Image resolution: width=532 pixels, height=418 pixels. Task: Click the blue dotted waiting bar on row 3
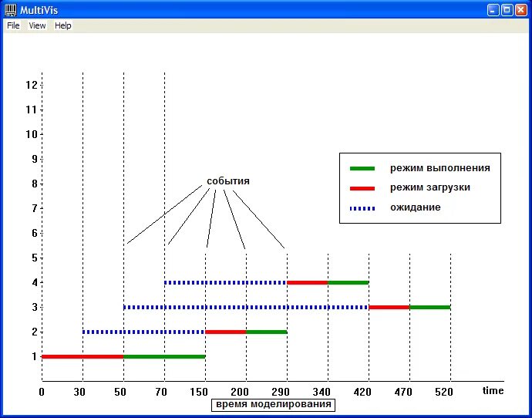pos(246,308)
